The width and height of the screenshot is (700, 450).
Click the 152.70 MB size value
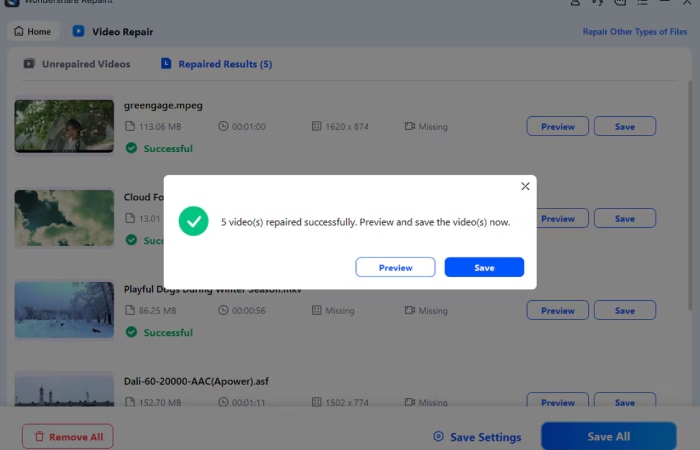click(x=160, y=402)
